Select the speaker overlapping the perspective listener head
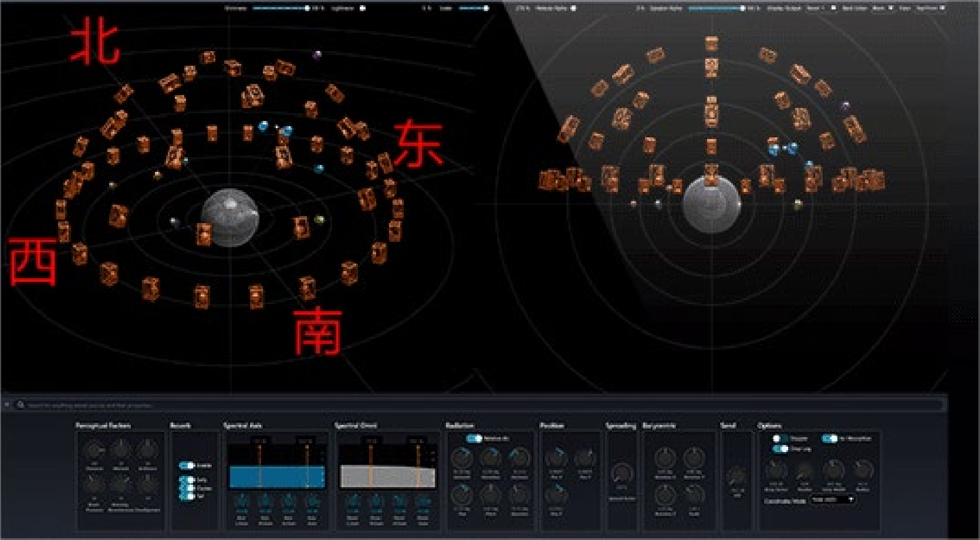 (x=204, y=234)
